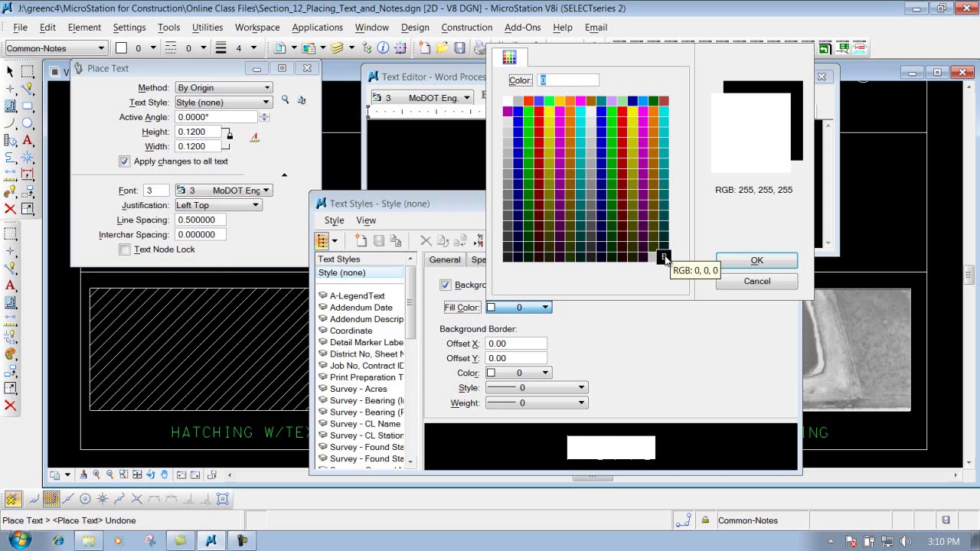Viewport: 980px width, 551px height.
Task: Pick the black swatch in the palette's bottom row
Action: click(664, 258)
